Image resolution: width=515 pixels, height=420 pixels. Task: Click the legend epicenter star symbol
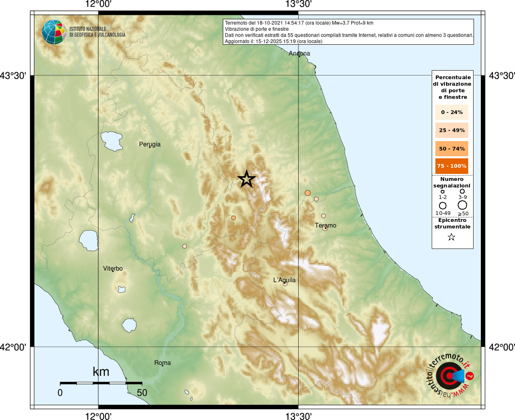[x=451, y=237]
